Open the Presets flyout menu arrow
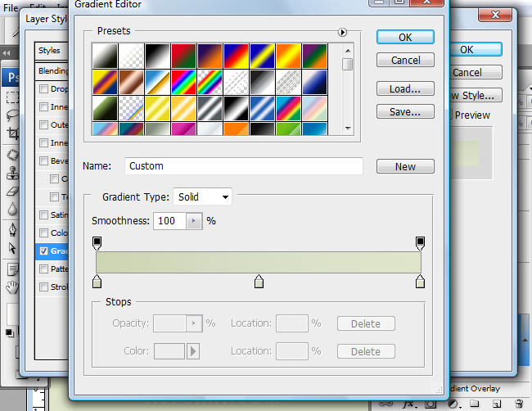 342,32
